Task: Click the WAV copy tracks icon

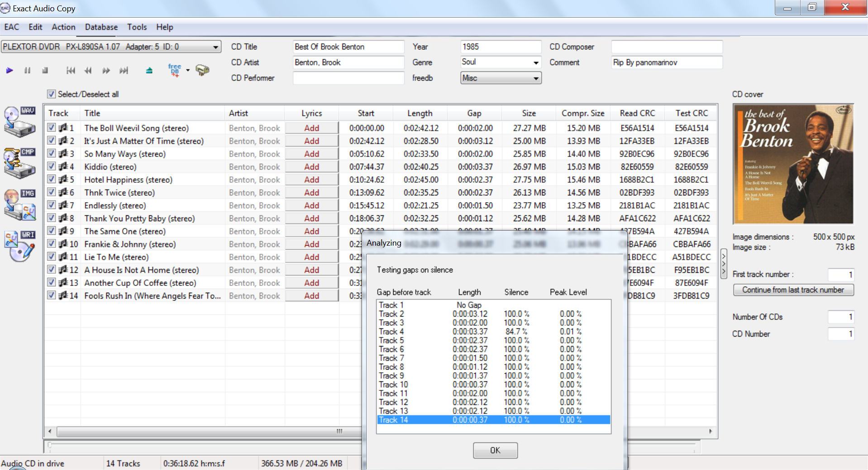Action: coord(19,122)
